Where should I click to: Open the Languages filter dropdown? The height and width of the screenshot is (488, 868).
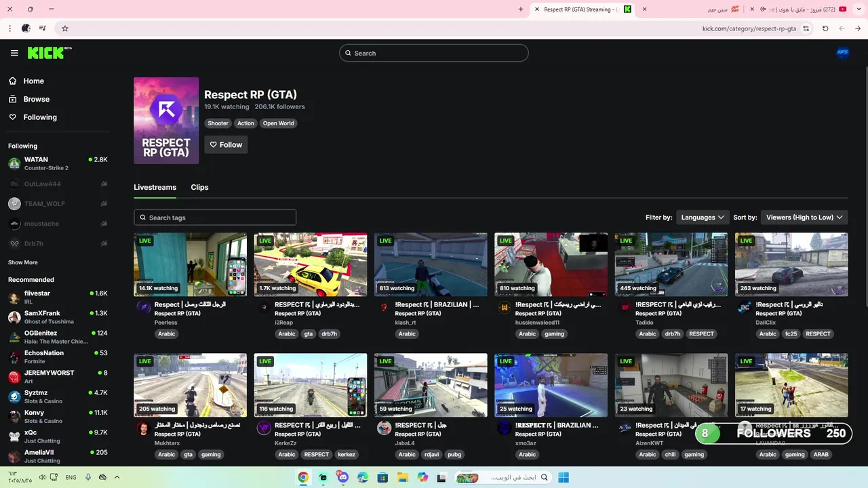click(x=703, y=218)
